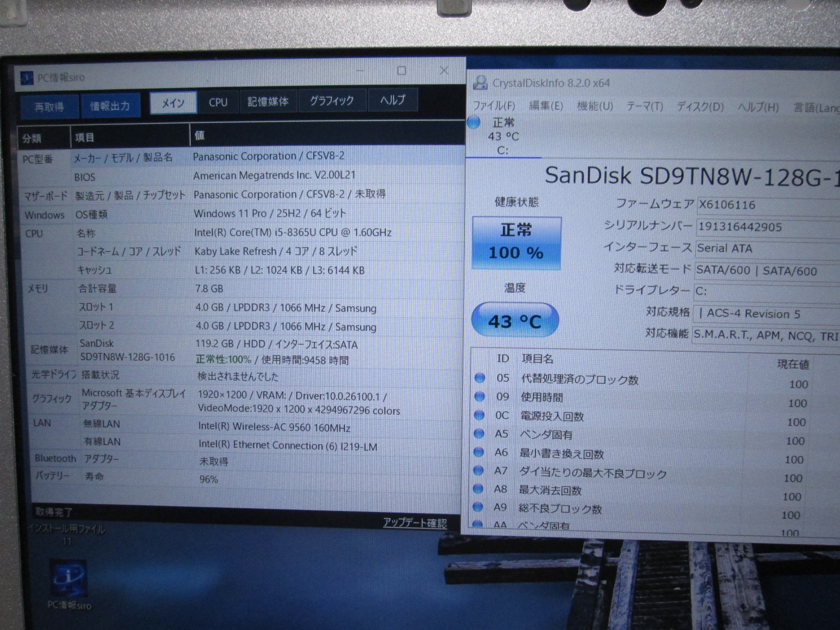840x630 pixels.
Task: Click the PC情報siro window title icon
Action: (27, 78)
